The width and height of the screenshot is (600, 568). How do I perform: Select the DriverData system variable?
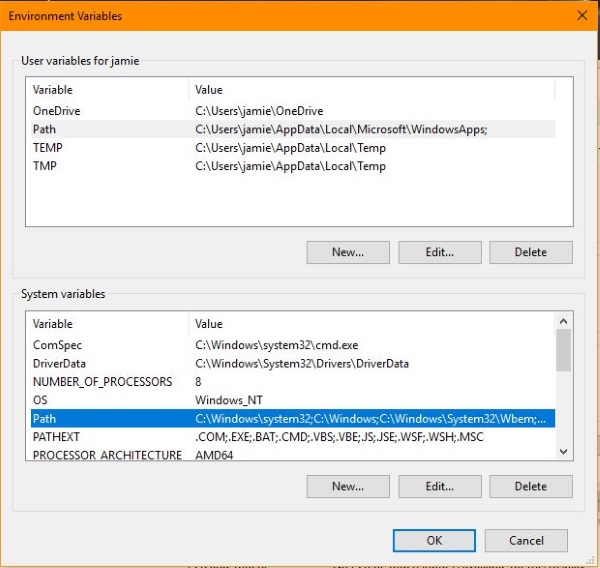(x=293, y=364)
